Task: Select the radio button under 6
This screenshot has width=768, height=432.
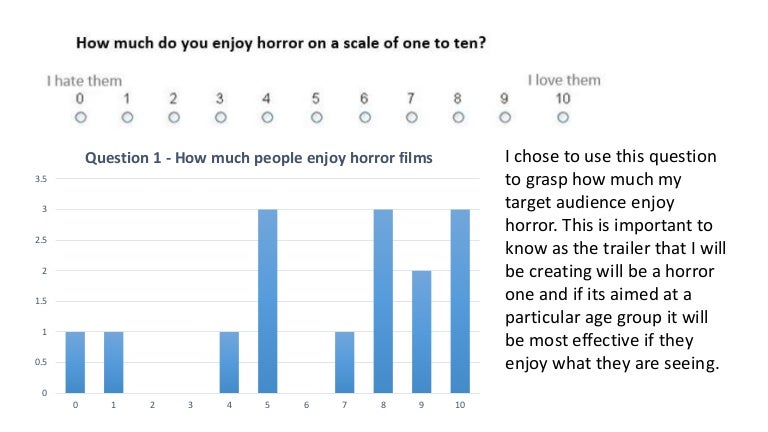Action: tap(364, 117)
